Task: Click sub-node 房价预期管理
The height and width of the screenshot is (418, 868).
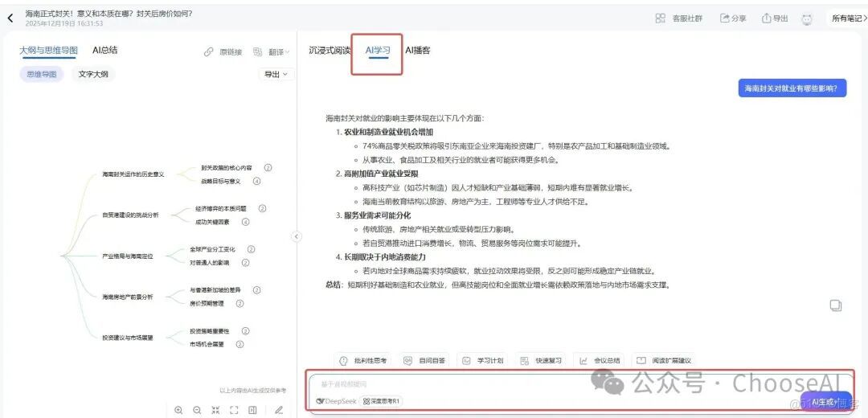Action: pos(207,303)
